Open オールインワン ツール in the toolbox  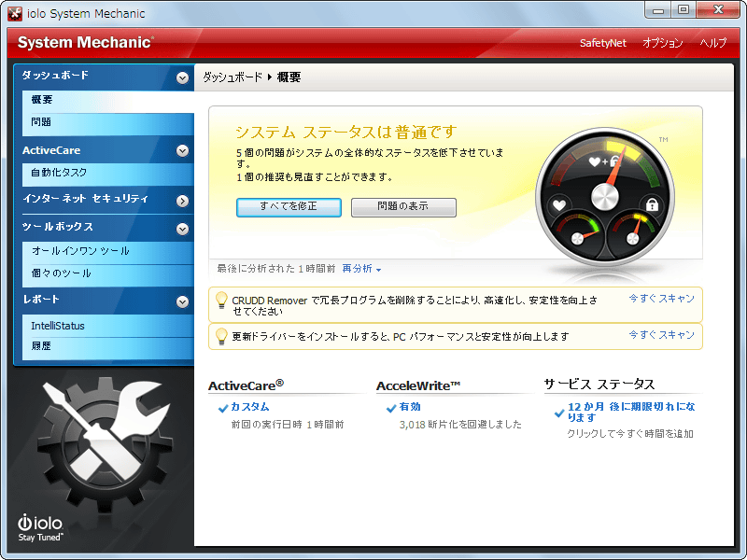point(107,251)
